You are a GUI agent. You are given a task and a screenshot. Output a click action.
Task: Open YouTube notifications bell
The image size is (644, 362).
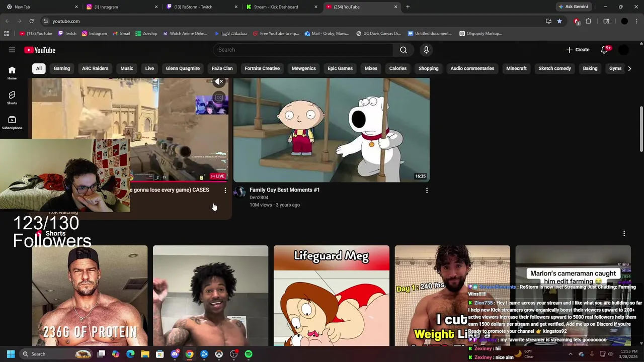[604, 50]
